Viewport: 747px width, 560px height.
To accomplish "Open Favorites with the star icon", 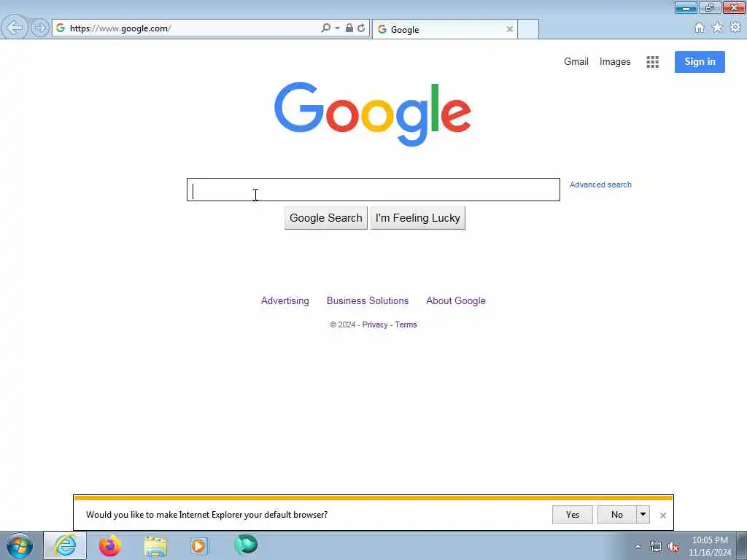I will click(717, 28).
